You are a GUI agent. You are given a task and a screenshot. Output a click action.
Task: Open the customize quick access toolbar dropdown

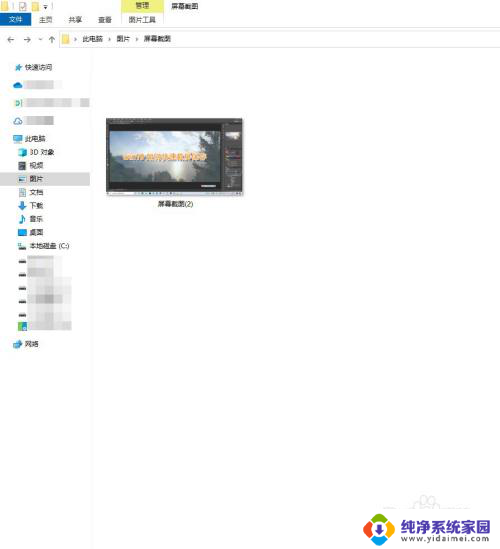(x=46, y=7)
